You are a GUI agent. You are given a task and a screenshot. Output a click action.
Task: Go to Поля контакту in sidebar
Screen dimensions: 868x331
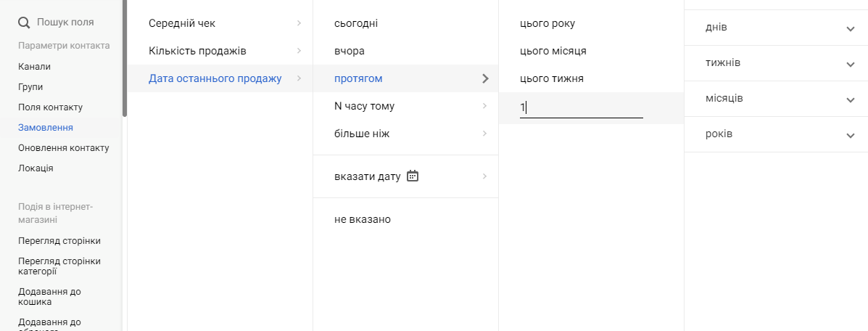click(x=51, y=107)
